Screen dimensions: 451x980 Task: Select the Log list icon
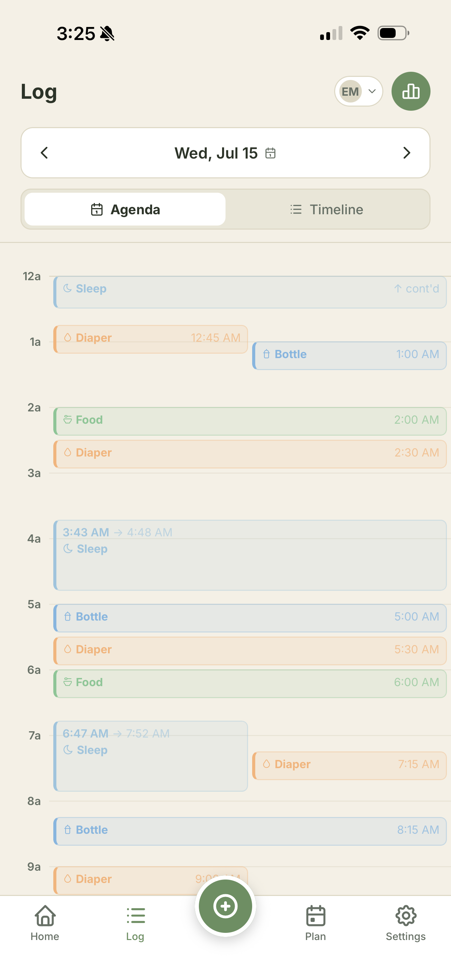[135, 915]
